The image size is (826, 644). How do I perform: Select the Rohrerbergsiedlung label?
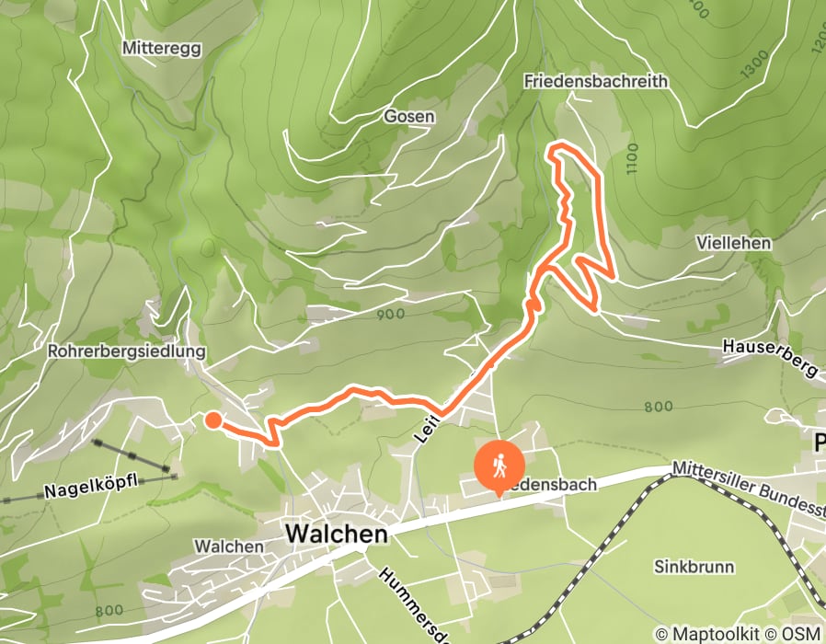pyautogui.click(x=126, y=351)
